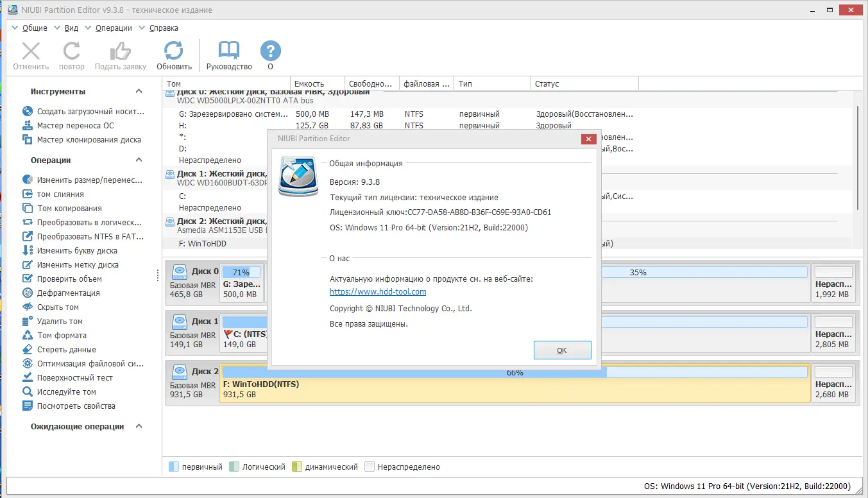Choose том слияния operation

pos(53,194)
